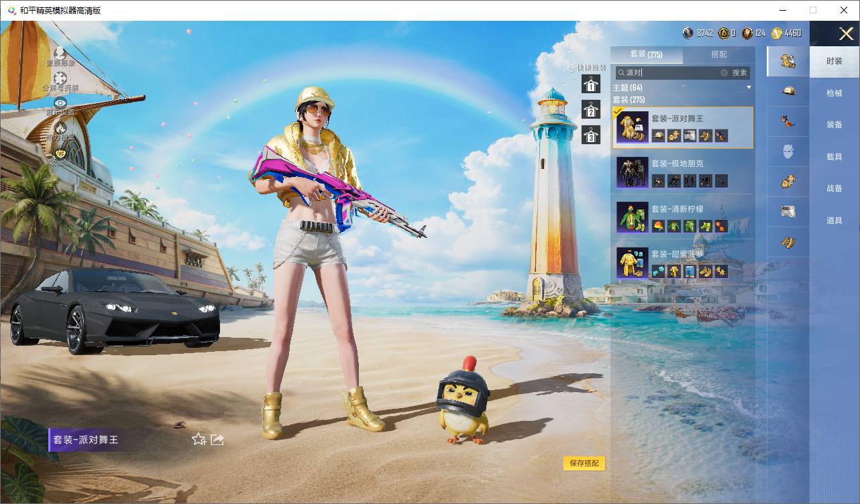Close the wardrobe with the gold X
The width and height of the screenshot is (860, 504).
click(x=846, y=34)
